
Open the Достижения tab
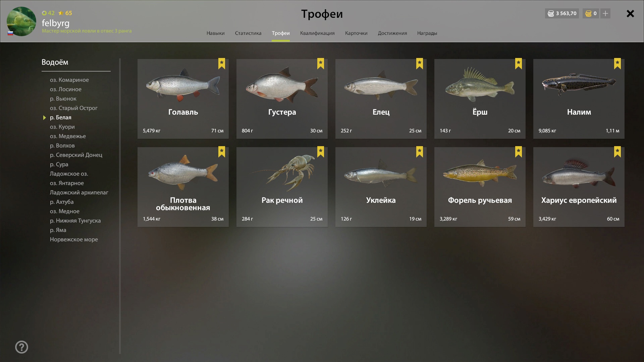click(392, 33)
